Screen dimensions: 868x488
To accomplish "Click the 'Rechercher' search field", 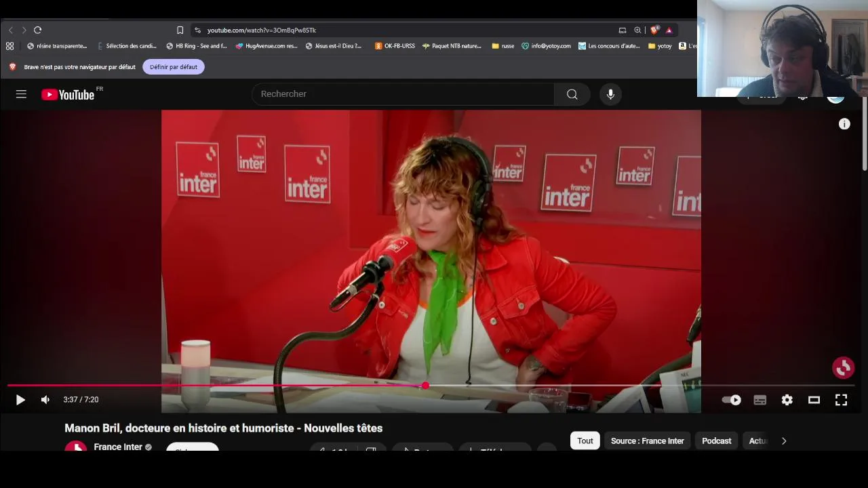I will point(403,94).
